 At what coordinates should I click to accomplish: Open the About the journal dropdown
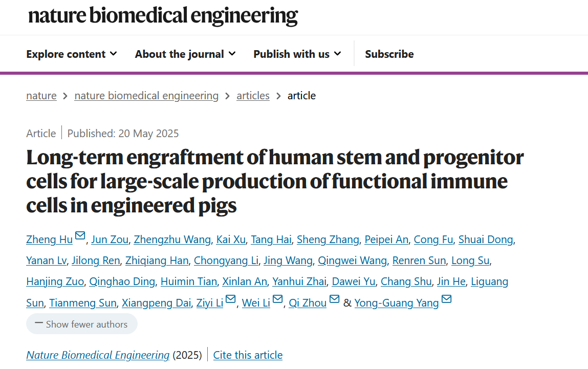point(185,54)
